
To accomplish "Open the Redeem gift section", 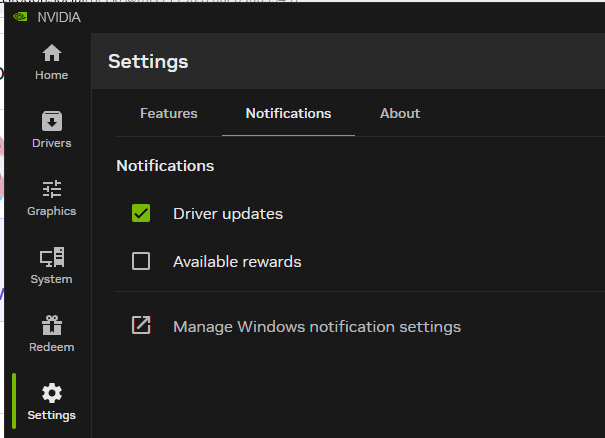I will tap(51, 334).
